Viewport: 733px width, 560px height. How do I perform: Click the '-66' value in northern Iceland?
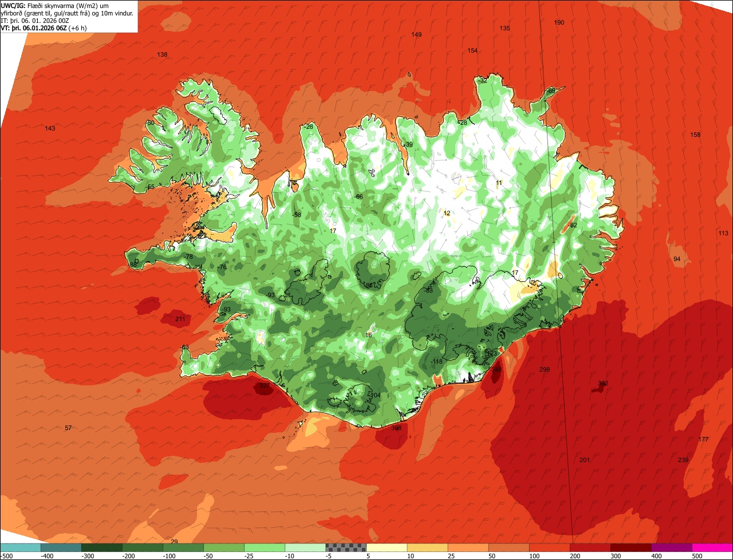click(358, 196)
